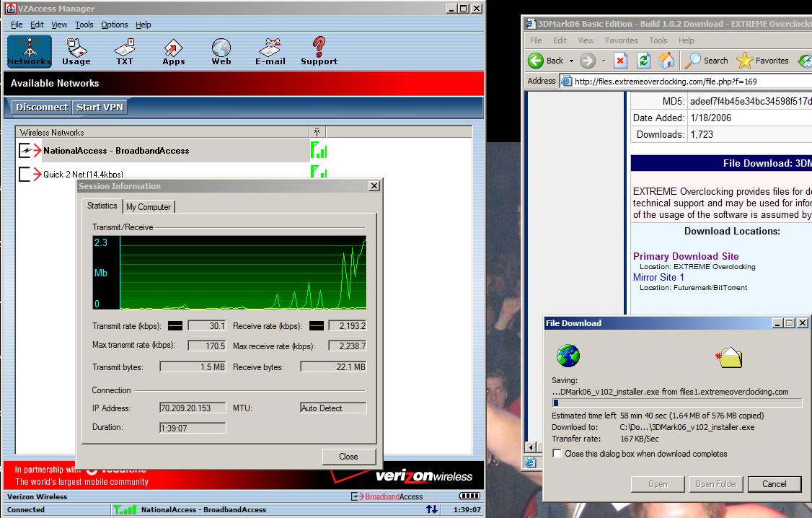Screen dimensions: 812x518
Task: Click the receive rate color swatch
Action: (317, 326)
